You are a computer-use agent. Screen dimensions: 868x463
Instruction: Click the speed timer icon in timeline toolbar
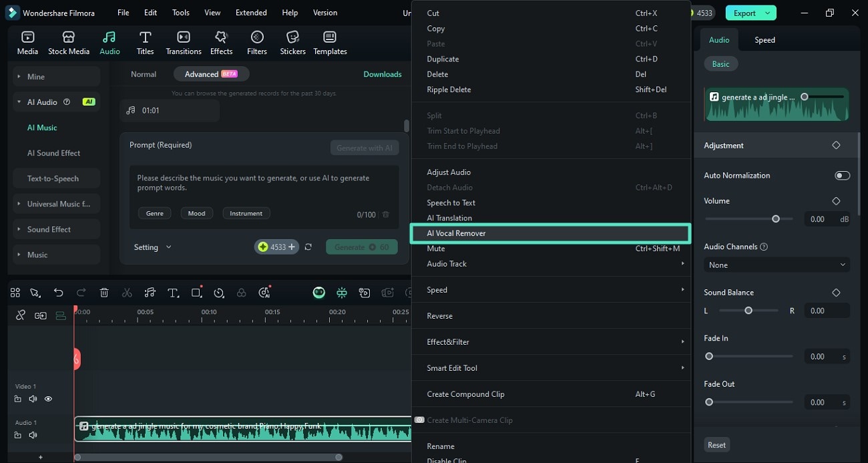point(219,293)
